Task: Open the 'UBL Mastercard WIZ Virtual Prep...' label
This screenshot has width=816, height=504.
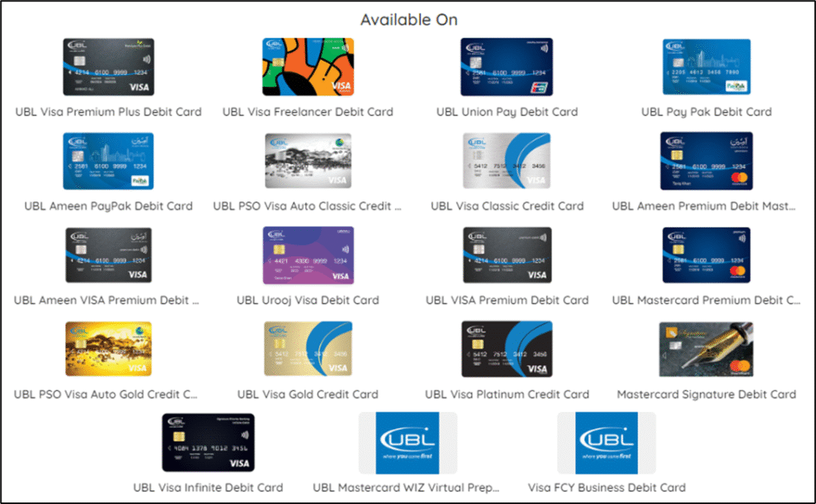Action: pos(406,487)
